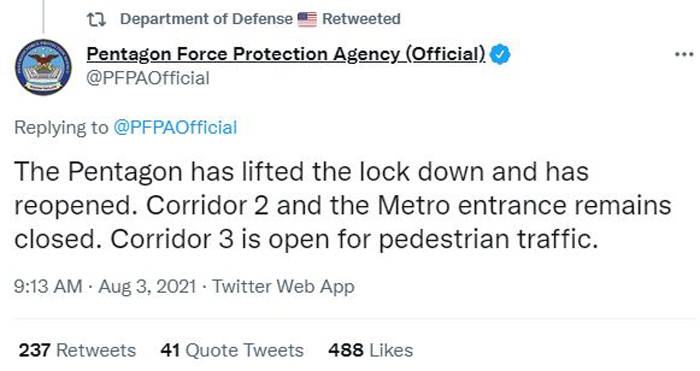Image resolution: width=700 pixels, height=371 pixels.
Task: Click the Retweeted word in header
Action: coord(361,19)
